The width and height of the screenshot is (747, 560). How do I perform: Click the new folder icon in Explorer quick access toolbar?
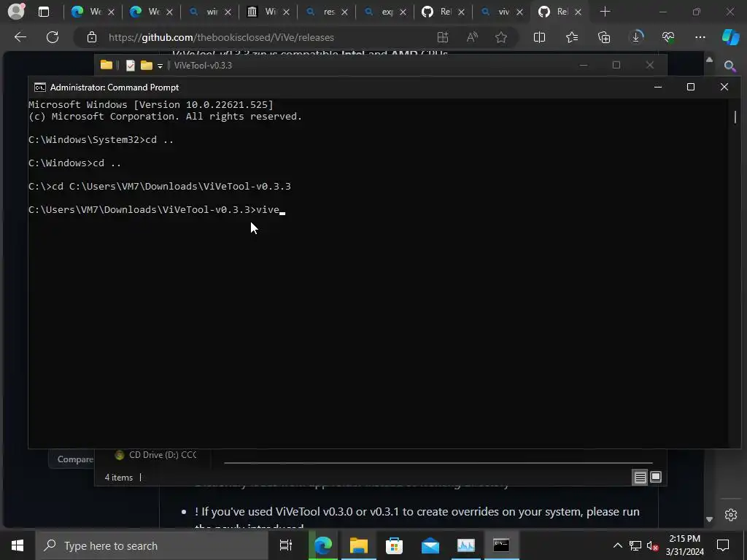(146, 66)
